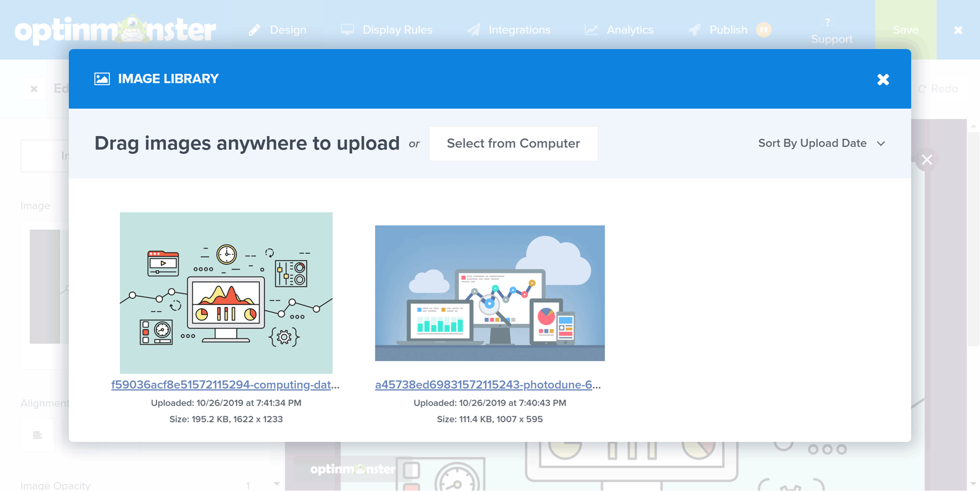Switch to the Design tab
The height and width of the screenshot is (491, 980).
[278, 30]
